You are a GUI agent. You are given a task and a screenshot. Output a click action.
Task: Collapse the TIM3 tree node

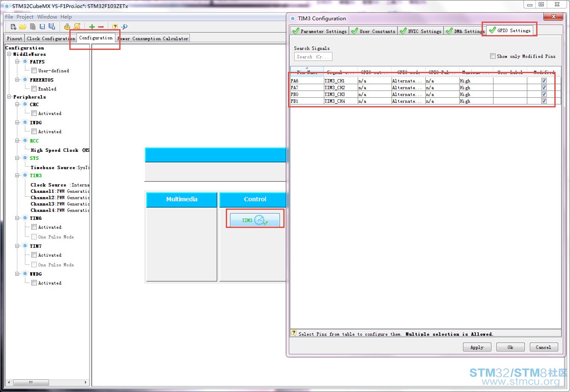tap(17, 175)
